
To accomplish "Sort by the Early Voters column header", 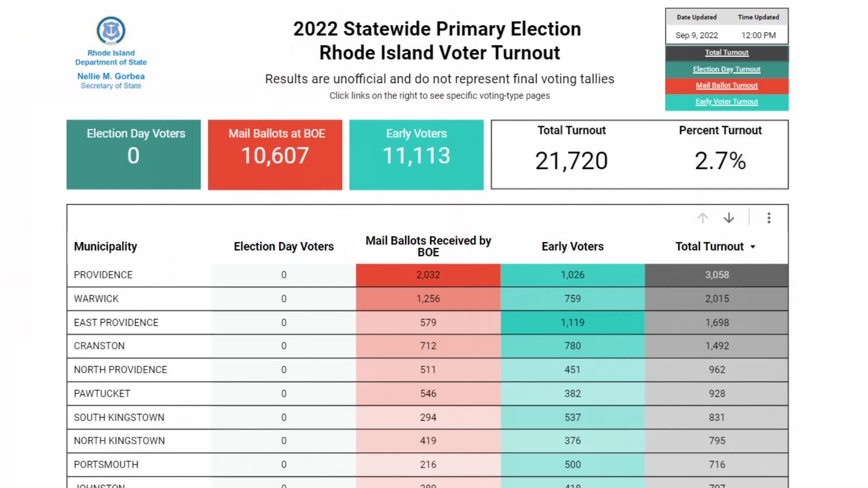I will pyautogui.click(x=572, y=246).
